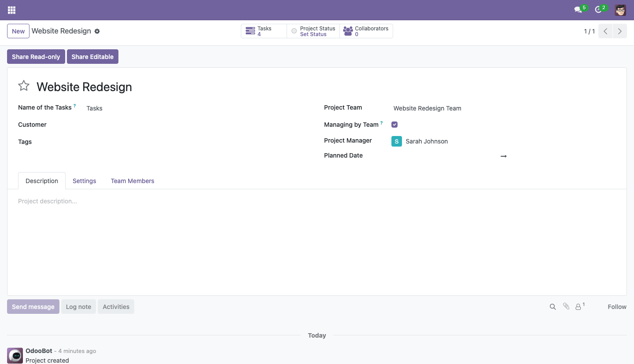Open the main apps grid menu
This screenshot has width=634, height=364.
(x=12, y=10)
